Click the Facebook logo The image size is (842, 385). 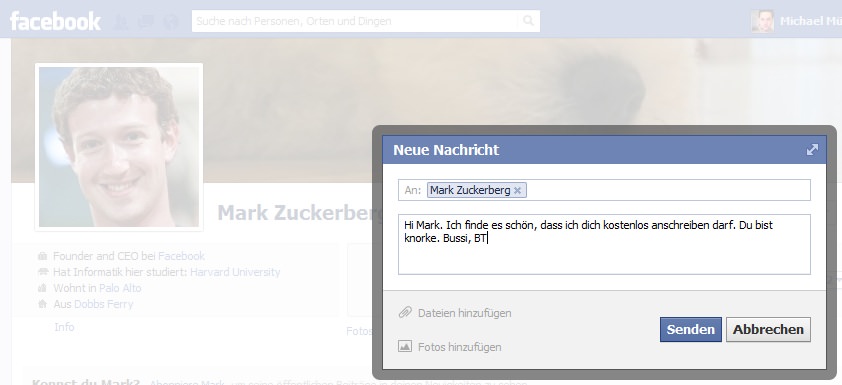click(55, 21)
